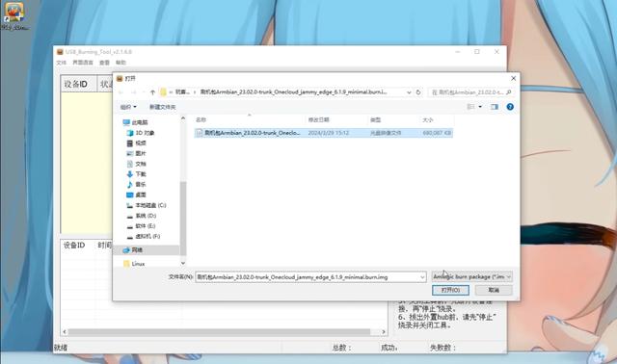
Task: Click the forward navigation arrow
Action: click(x=134, y=92)
